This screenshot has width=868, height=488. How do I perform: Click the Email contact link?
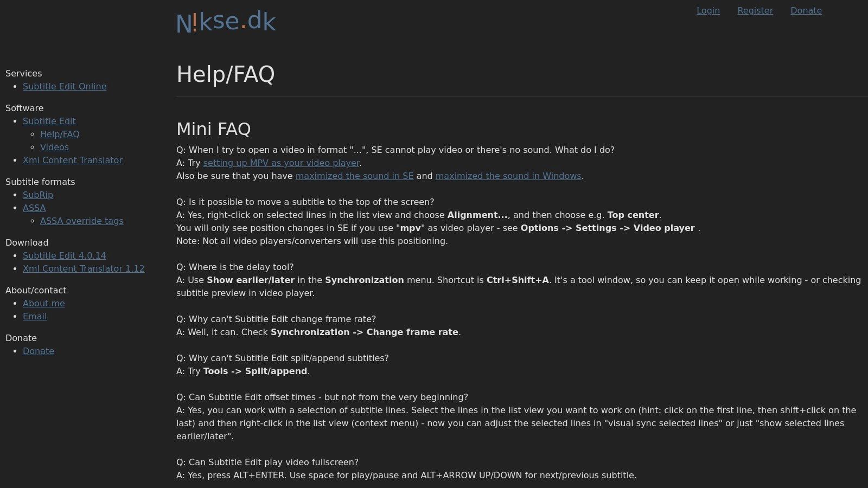[x=35, y=316]
